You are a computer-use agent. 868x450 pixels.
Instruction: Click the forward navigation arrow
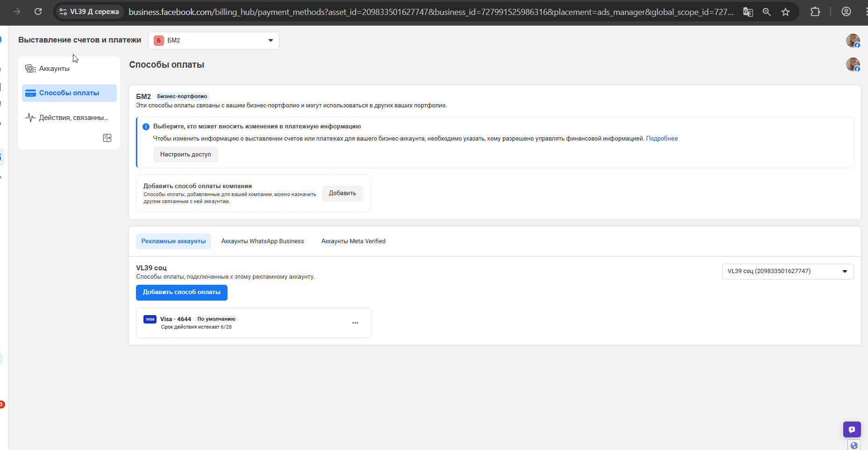click(17, 12)
